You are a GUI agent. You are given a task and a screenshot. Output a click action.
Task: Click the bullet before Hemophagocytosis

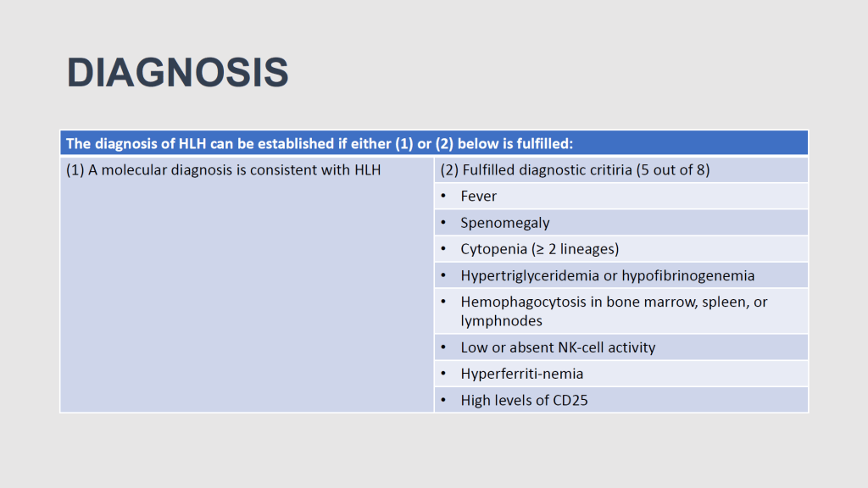pyautogui.click(x=445, y=302)
